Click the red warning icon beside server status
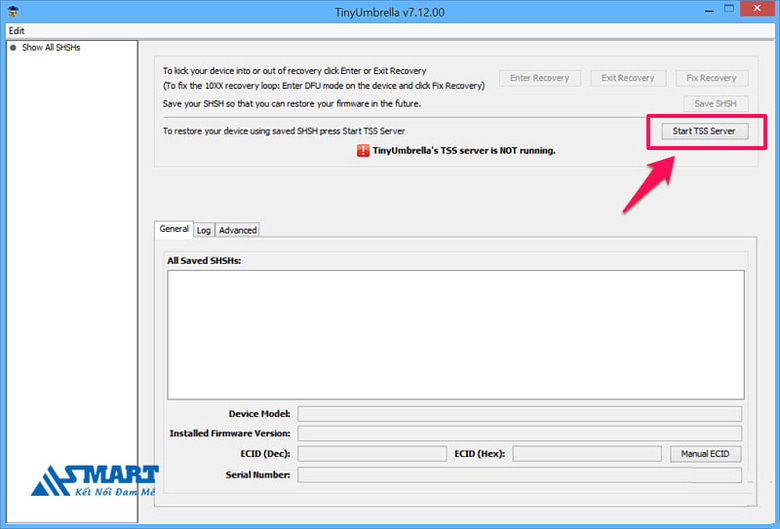Screen dimensions: 780x529 pos(363,151)
